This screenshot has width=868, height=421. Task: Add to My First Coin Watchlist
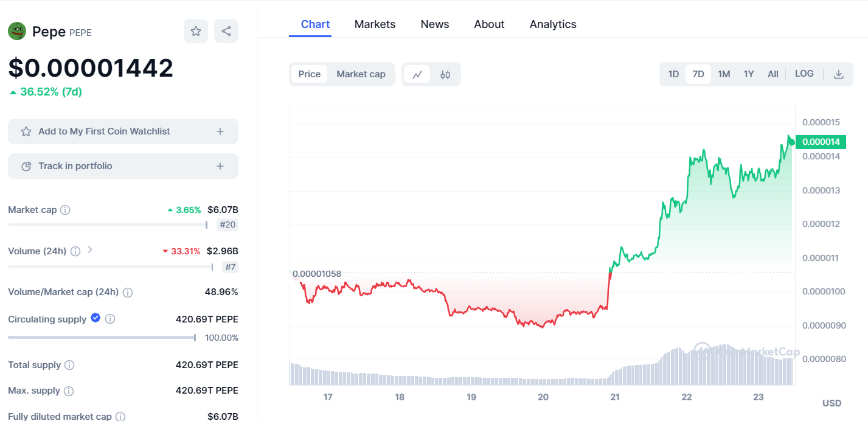pyautogui.click(x=123, y=131)
